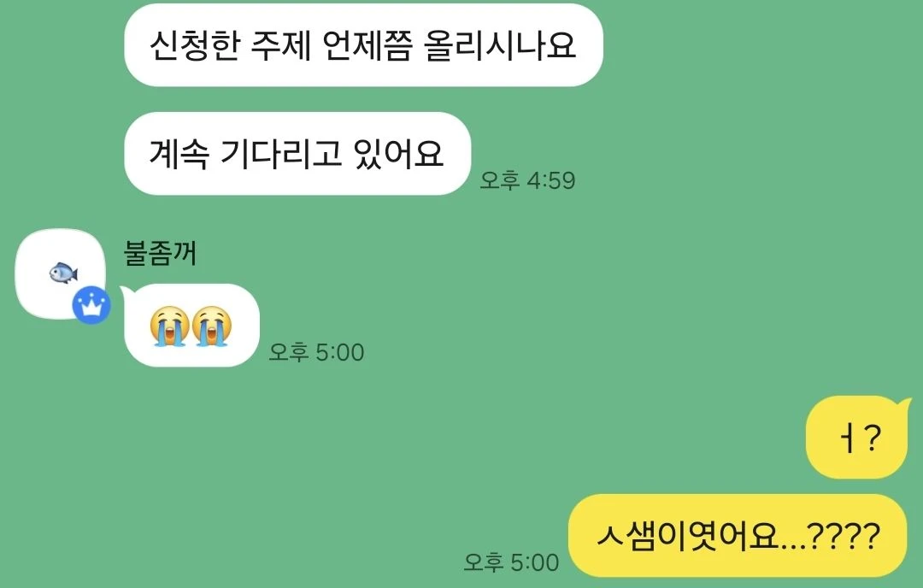
Task: Tap the blue crown badge icon
Action: tap(91, 305)
